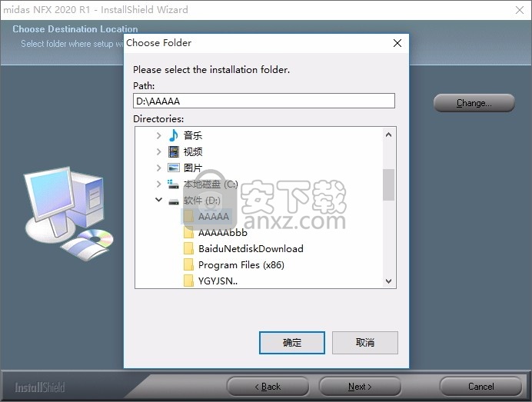Viewport: 532px width, 402px height.
Task: Select the Program Files (x86) folder name
Action: (x=241, y=264)
